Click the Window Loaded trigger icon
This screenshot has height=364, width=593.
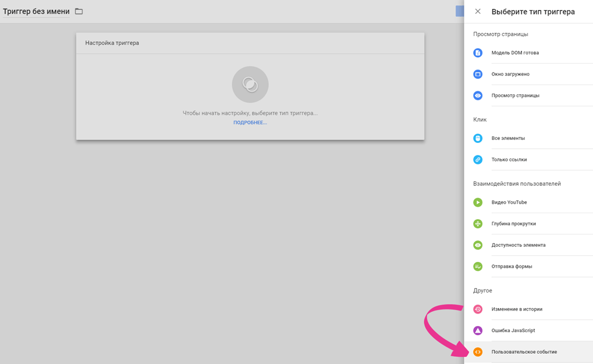point(478,74)
